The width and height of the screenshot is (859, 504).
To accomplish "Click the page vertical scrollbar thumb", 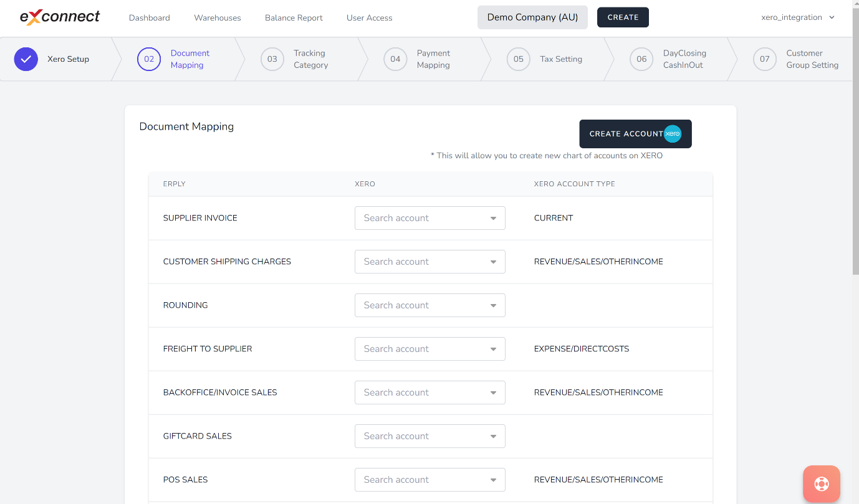I will click(855, 140).
